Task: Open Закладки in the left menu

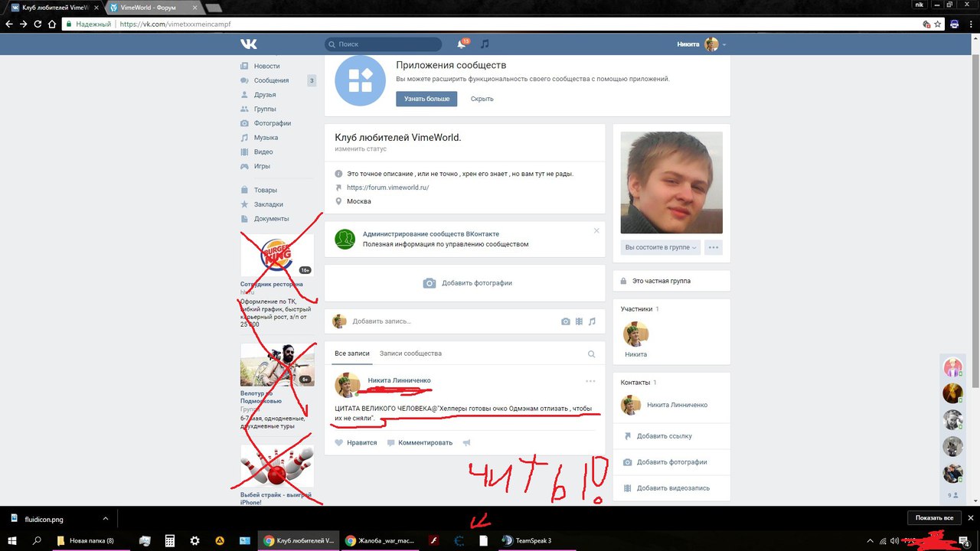Action: (x=269, y=204)
